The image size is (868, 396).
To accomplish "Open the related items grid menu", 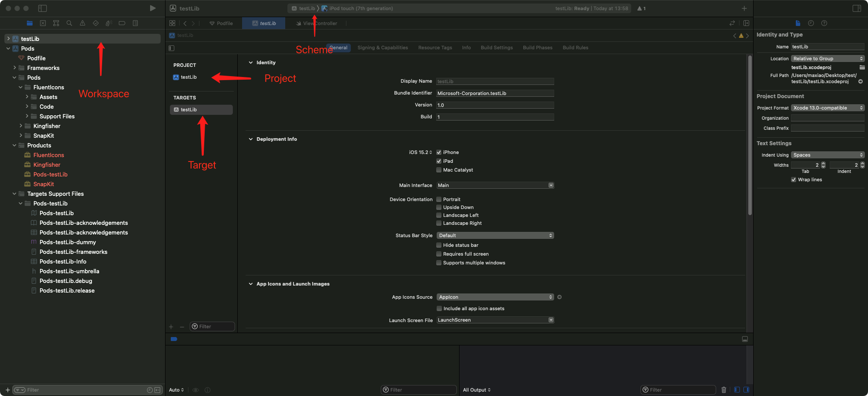I will click(172, 23).
